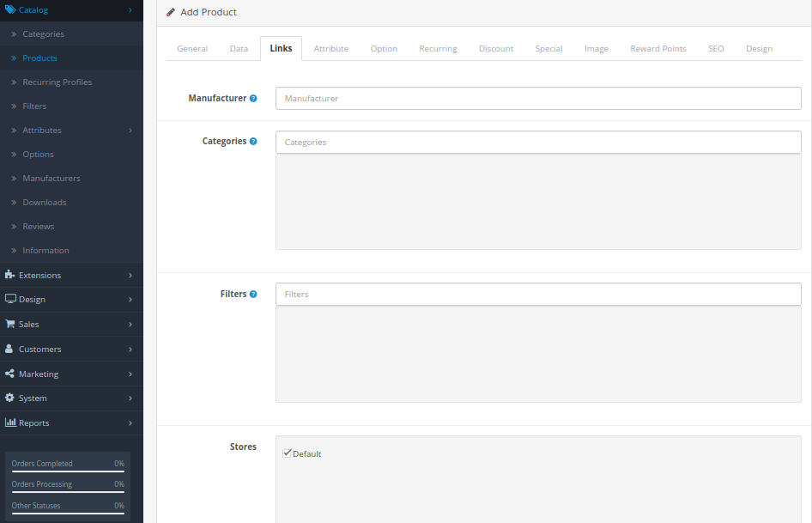Select the System gear icon

click(9, 398)
